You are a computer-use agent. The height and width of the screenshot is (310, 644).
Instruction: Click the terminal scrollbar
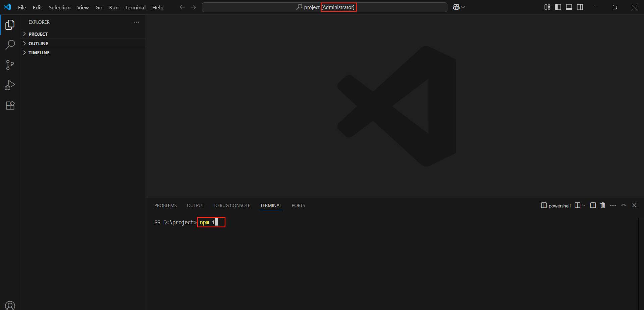641,264
